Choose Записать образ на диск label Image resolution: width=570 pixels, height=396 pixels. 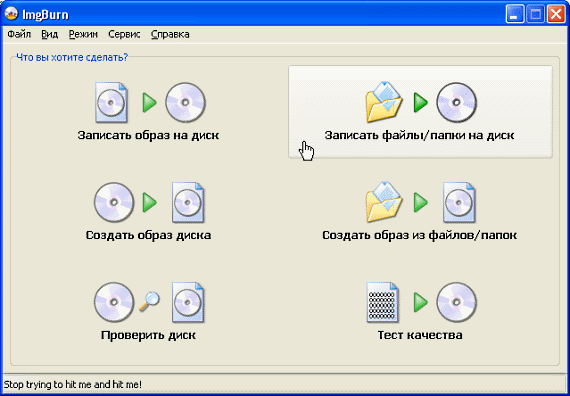[148, 135]
